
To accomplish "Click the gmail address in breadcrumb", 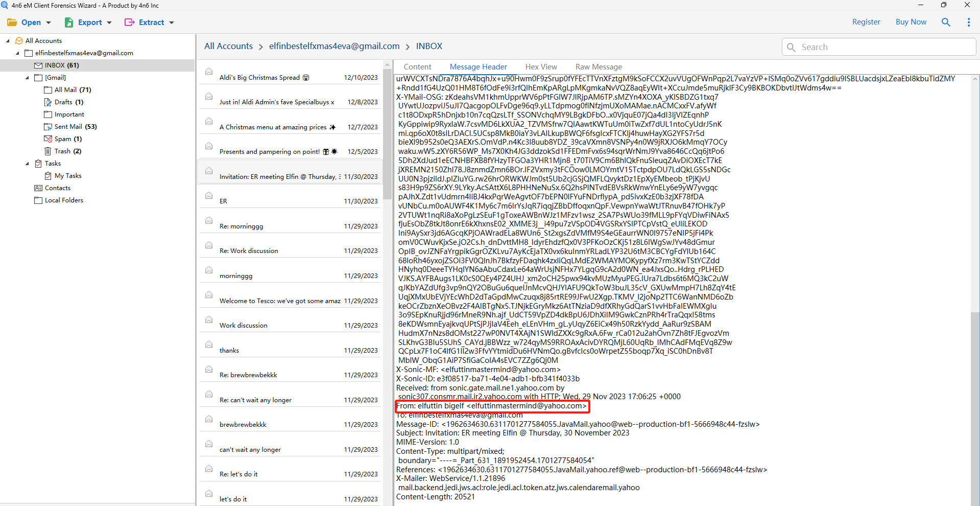I will coord(334,46).
